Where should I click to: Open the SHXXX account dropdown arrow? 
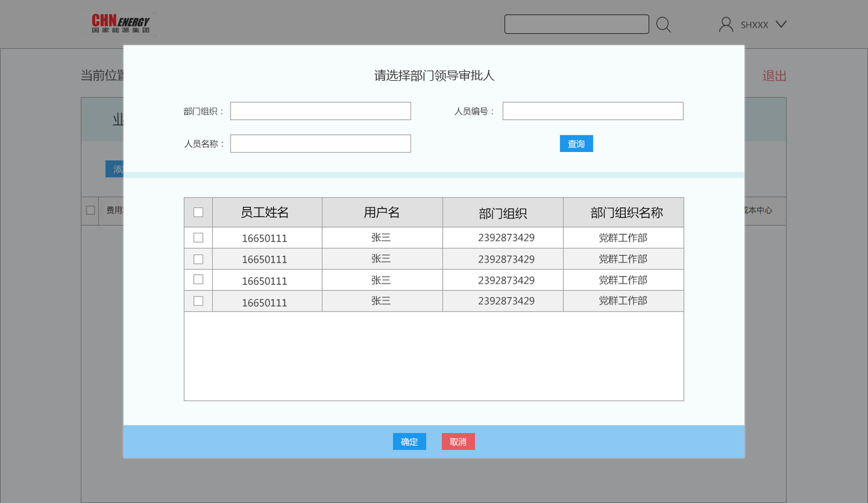click(782, 24)
